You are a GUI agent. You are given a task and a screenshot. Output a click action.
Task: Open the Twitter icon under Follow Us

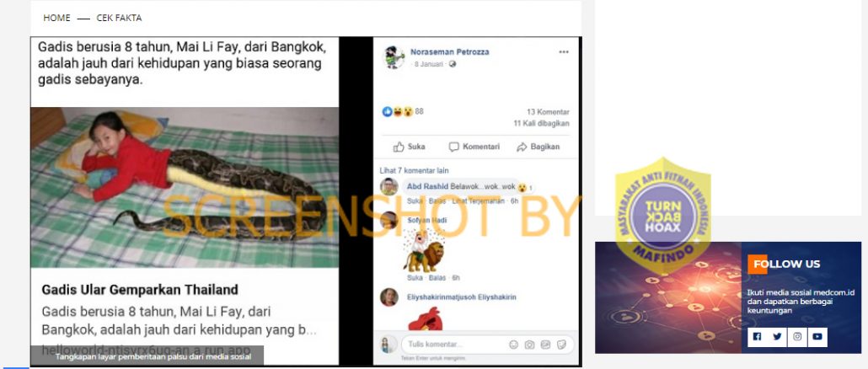click(777, 336)
